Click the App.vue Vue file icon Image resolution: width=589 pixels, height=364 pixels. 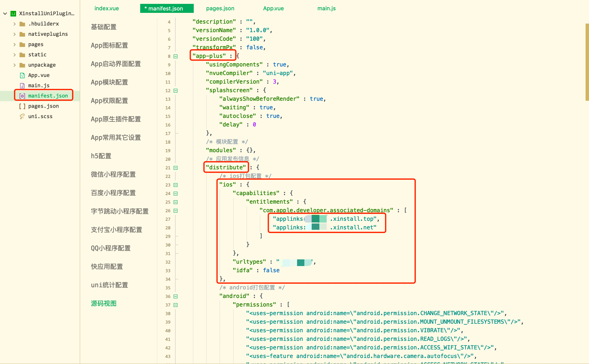pos(22,75)
